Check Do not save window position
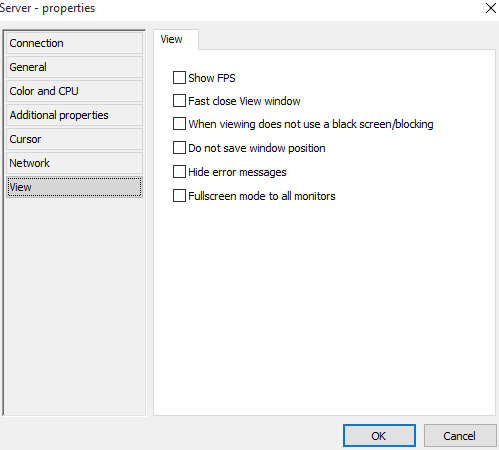The height and width of the screenshot is (450, 499). [179, 148]
